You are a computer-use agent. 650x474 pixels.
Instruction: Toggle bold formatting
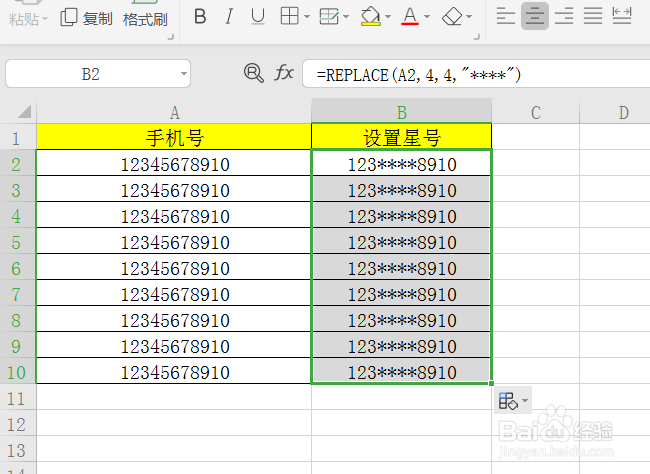(x=200, y=17)
